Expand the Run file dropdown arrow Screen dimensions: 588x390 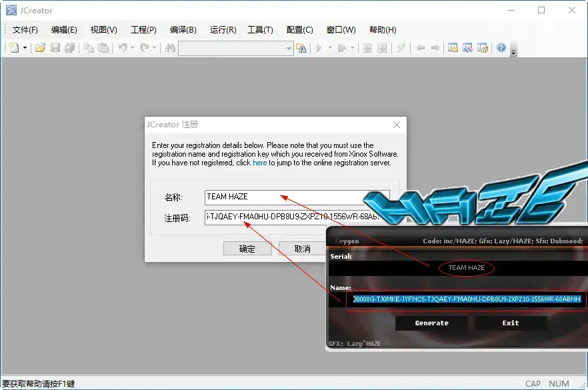coord(352,48)
